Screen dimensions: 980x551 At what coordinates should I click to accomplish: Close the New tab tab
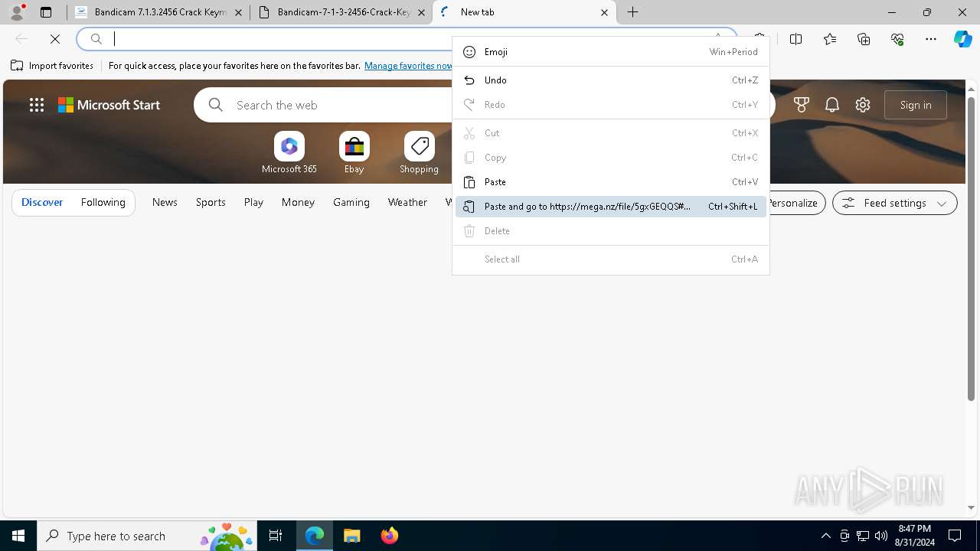[x=604, y=12]
